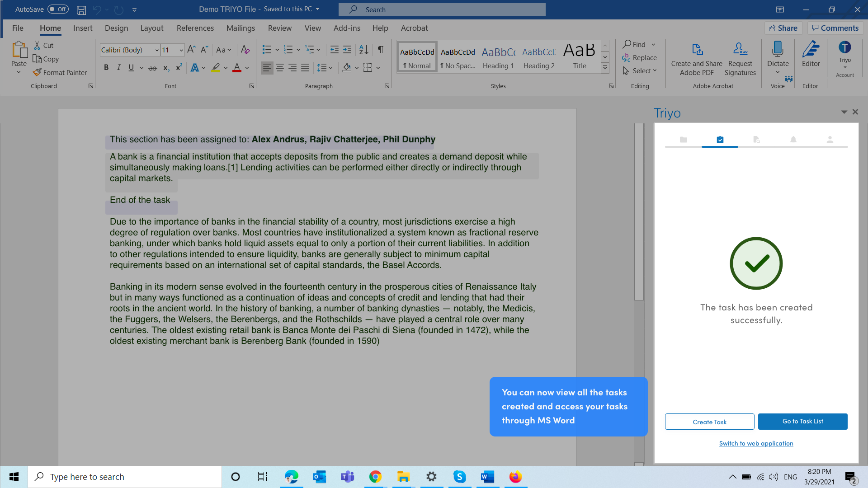Open line spacing options dropdown

point(325,68)
